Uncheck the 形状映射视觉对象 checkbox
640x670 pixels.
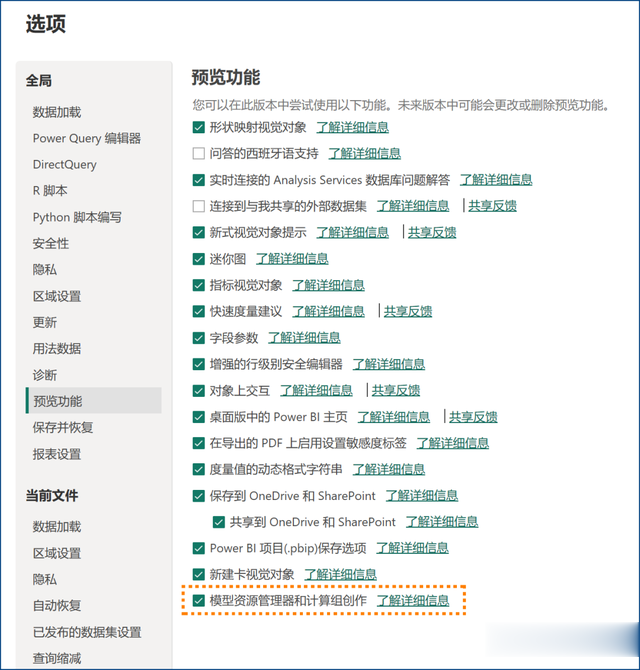(199, 127)
